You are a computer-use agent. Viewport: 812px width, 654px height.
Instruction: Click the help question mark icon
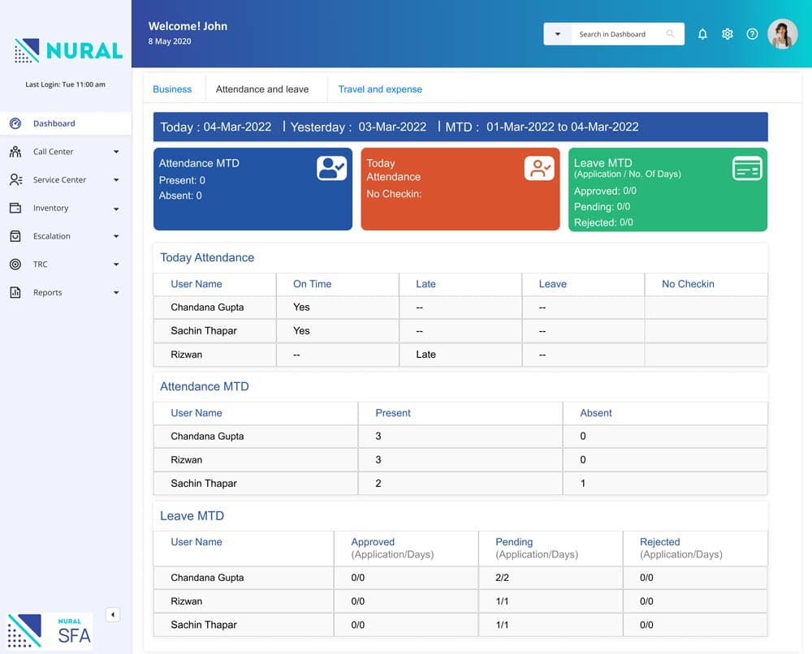tap(752, 34)
